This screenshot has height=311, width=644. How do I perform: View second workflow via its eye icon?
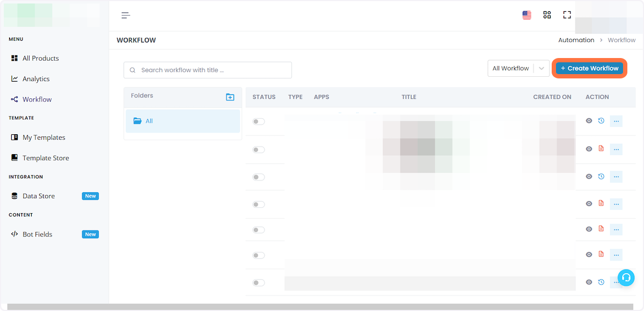click(x=589, y=149)
